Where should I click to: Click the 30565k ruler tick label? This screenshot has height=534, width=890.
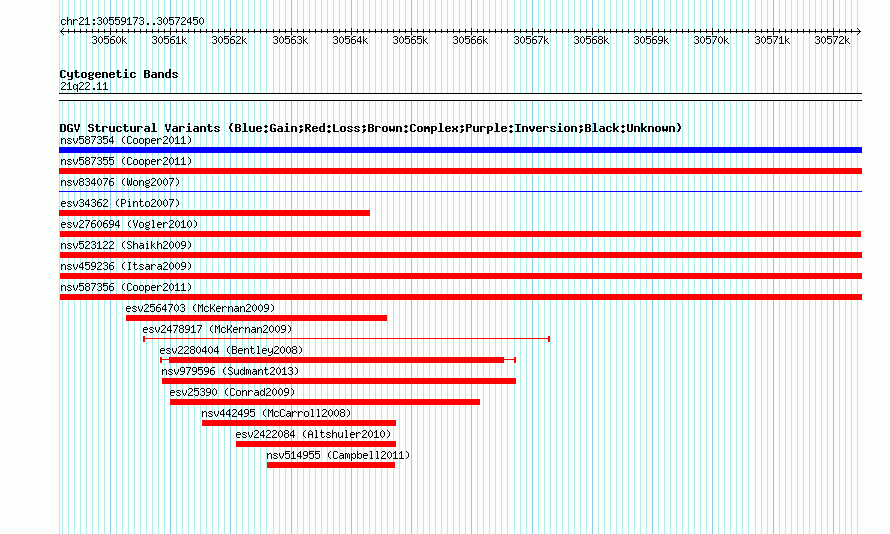click(x=410, y=40)
